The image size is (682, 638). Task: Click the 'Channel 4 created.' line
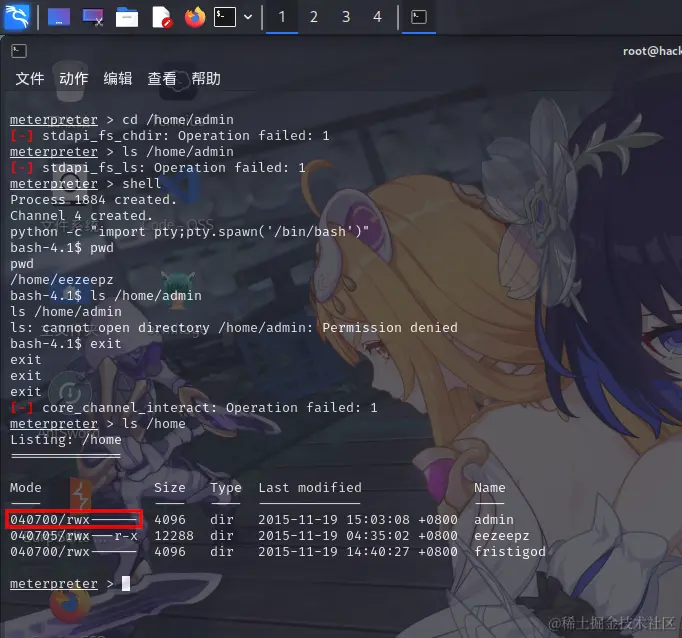(81, 216)
